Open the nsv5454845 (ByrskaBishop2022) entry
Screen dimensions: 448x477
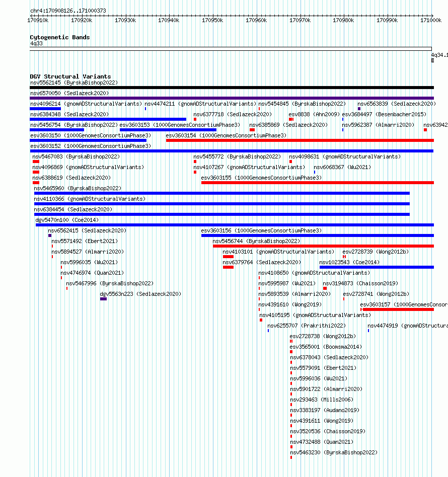(x=302, y=104)
